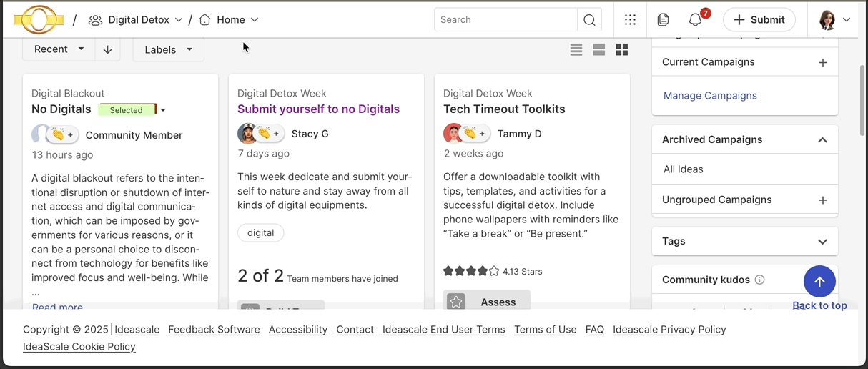Collapse the Archived Campaigns section
The height and width of the screenshot is (369, 868).
pos(822,140)
